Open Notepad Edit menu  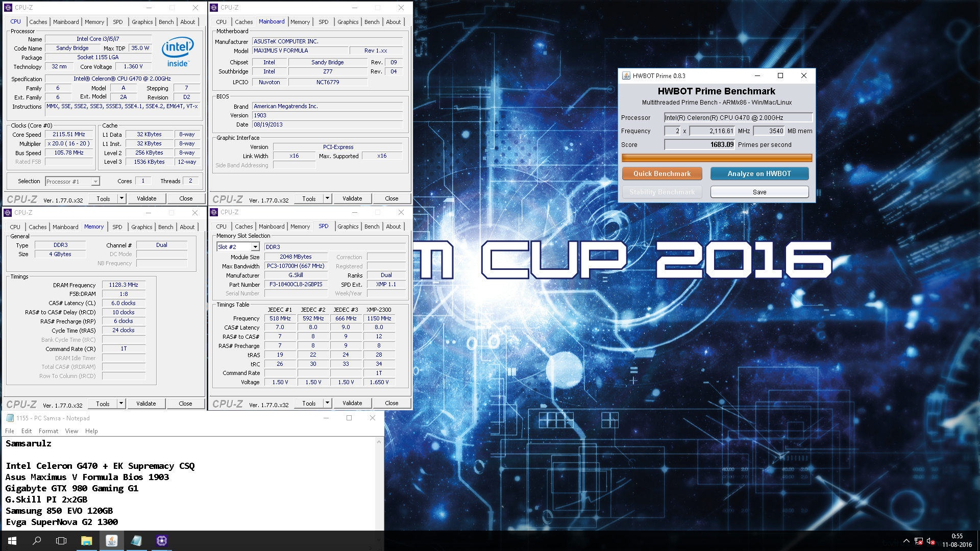click(x=27, y=431)
